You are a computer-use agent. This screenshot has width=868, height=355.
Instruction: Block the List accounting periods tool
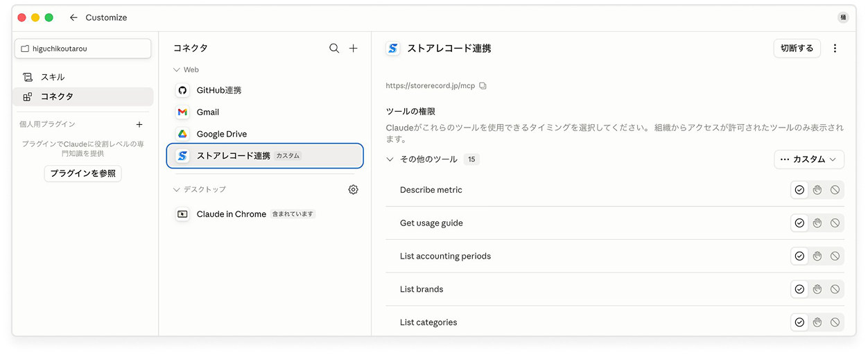[x=835, y=256]
